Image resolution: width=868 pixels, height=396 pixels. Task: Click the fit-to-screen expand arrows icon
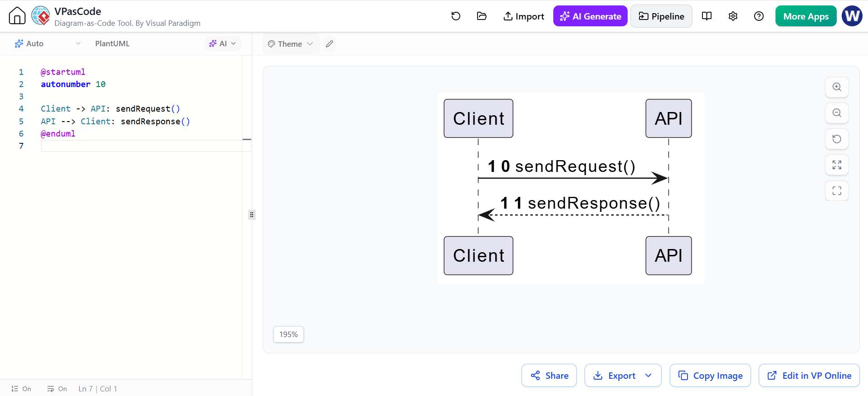click(x=837, y=165)
